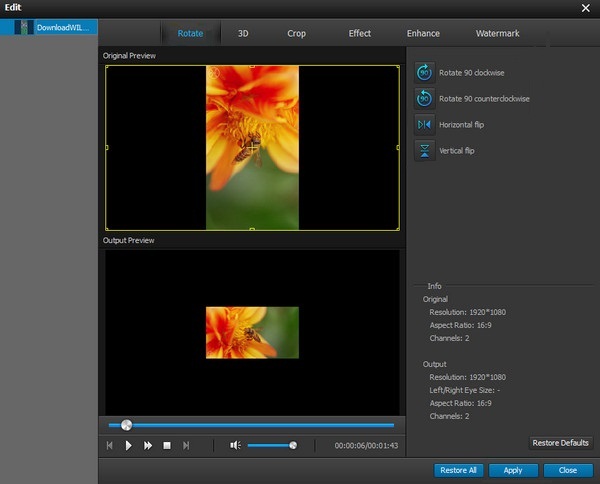Click the center crosshair in Original Preview
The width and height of the screenshot is (600, 484).
[252, 147]
